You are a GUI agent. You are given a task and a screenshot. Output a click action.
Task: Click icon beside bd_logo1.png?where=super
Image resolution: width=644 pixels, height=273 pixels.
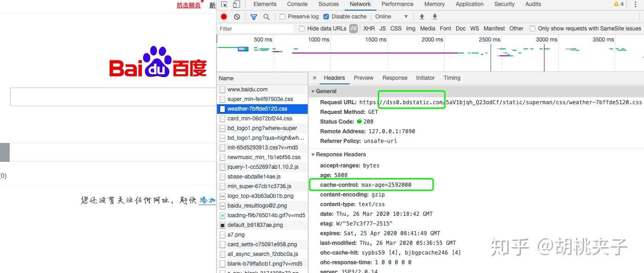(222, 128)
